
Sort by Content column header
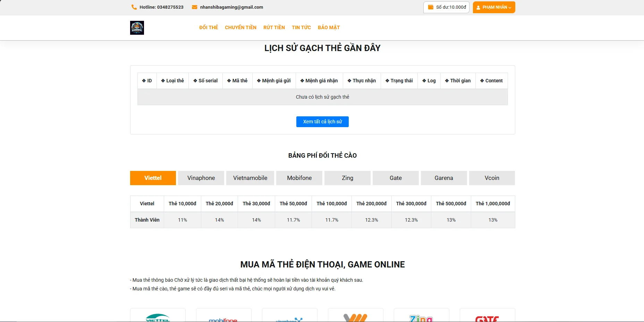click(492, 81)
